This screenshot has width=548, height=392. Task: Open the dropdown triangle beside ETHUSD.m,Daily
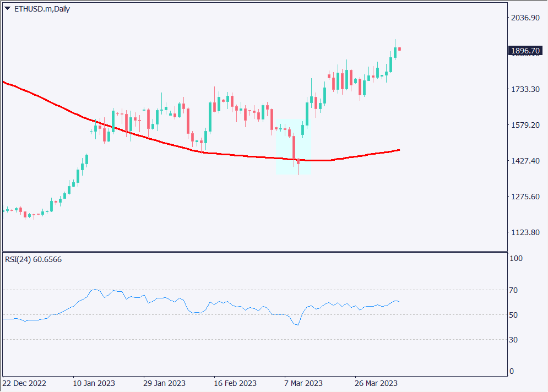[x=7, y=8]
